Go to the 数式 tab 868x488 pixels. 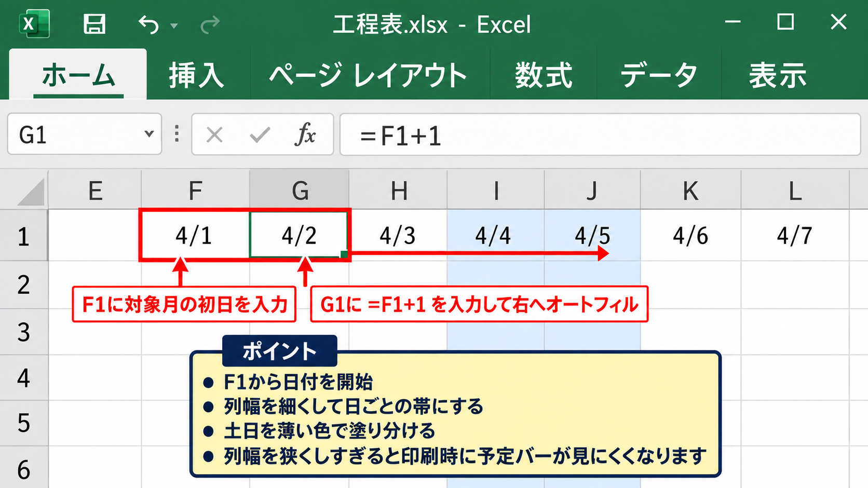coord(544,75)
